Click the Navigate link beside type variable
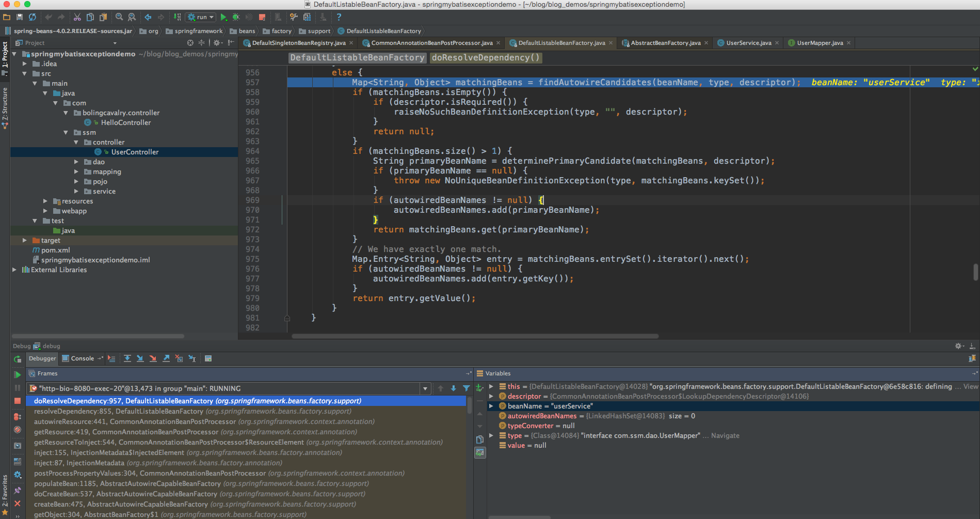980x519 pixels. (x=725, y=435)
